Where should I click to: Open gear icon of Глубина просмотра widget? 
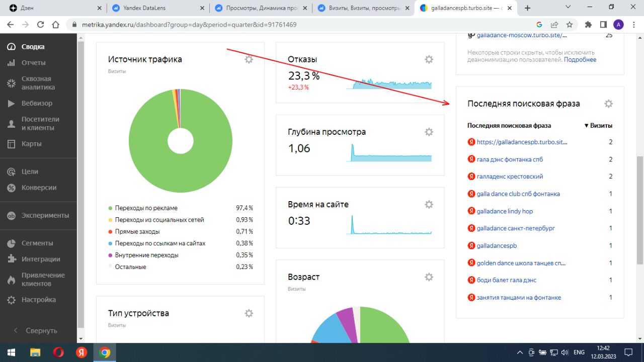click(429, 132)
